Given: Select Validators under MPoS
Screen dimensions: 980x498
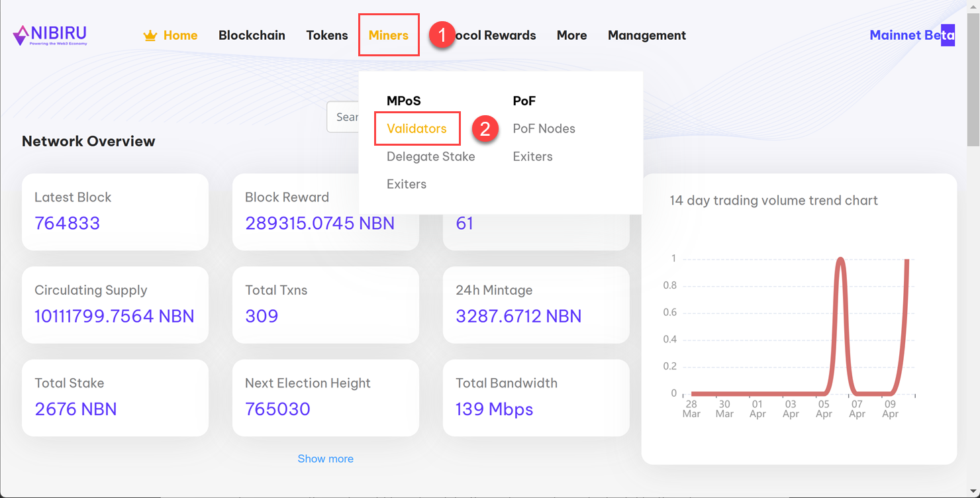Looking at the screenshot, I should (416, 128).
